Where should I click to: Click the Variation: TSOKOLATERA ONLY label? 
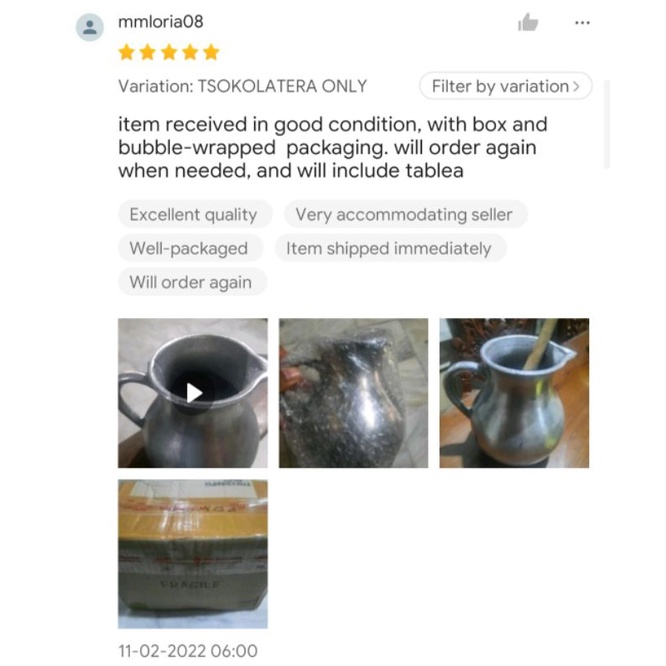(243, 86)
